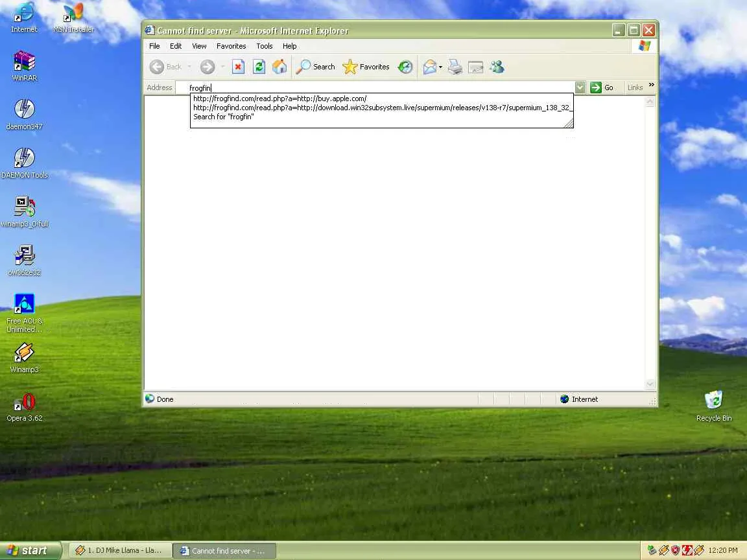747x560 pixels.
Task: Select supermium download URL suggestion
Action: pos(381,108)
